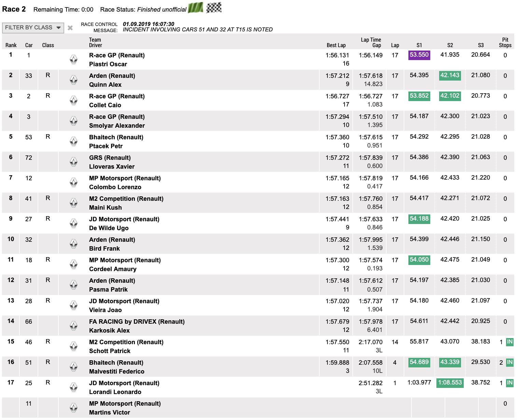This screenshot has width=517, height=420.
Task: Click gap value 14.823 in Quinn row
Action: (x=373, y=84)
